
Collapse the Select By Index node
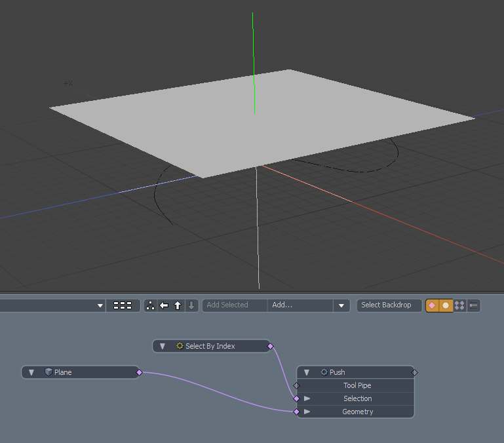point(162,346)
